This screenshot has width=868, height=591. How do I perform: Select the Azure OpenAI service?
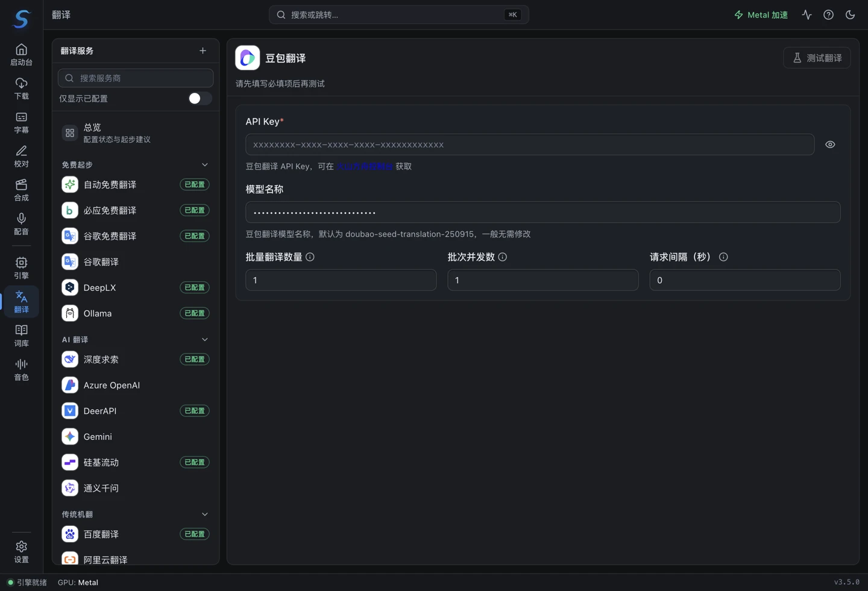[x=136, y=385]
